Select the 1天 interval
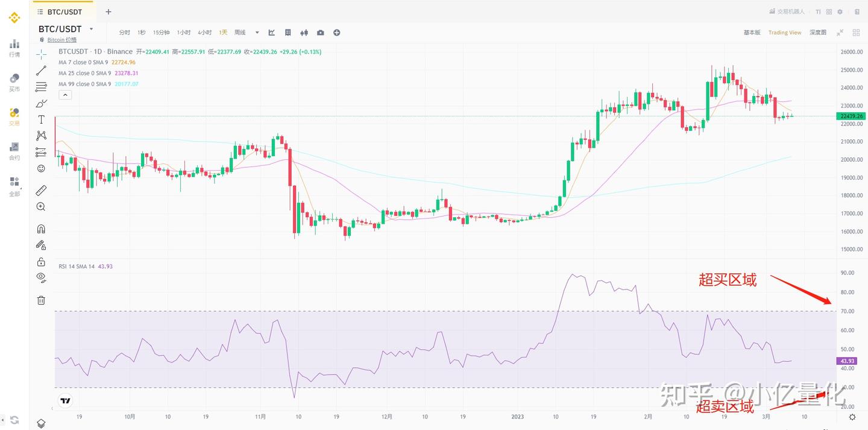The image size is (868, 430). click(223, 33)
